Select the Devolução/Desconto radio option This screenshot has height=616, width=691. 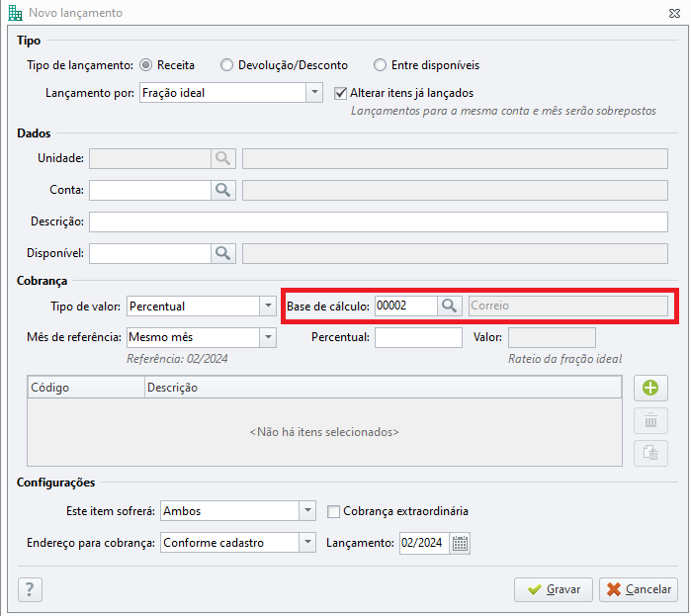226,65
